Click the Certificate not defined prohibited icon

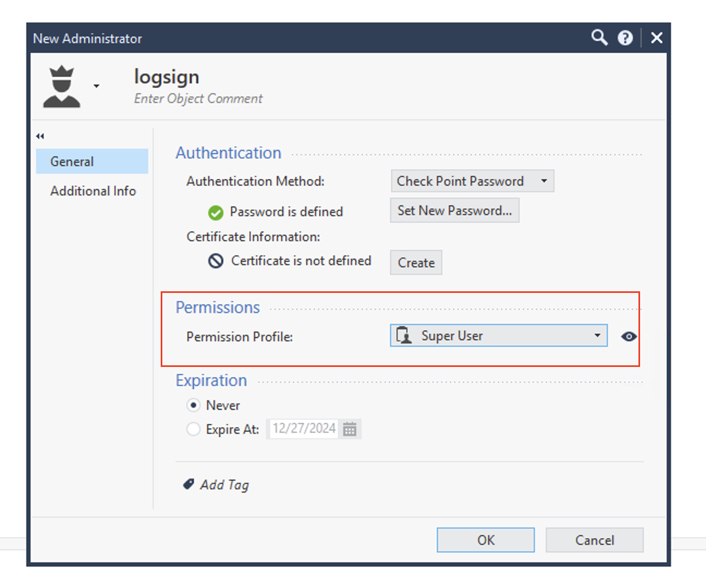[x=216, y=261]
